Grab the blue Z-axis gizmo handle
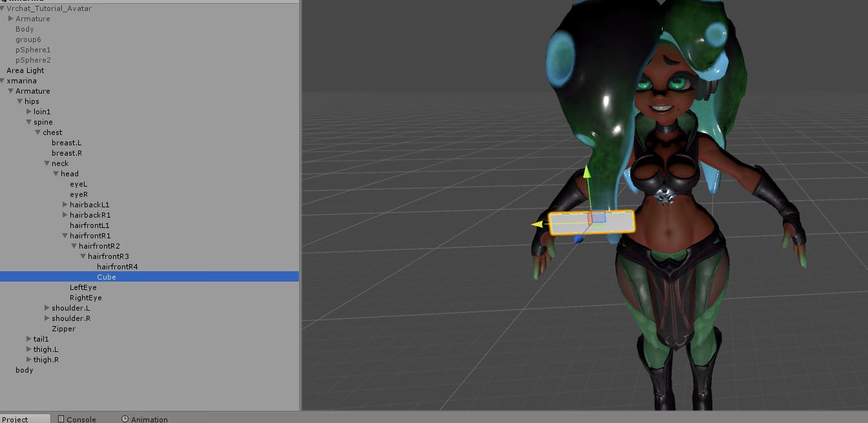 click(579, 239)
